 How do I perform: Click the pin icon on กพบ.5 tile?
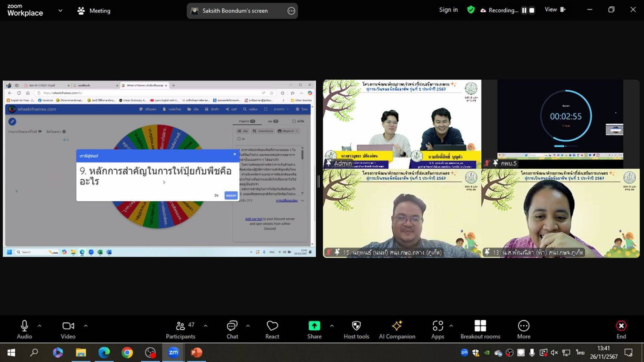tap(496, 163)
